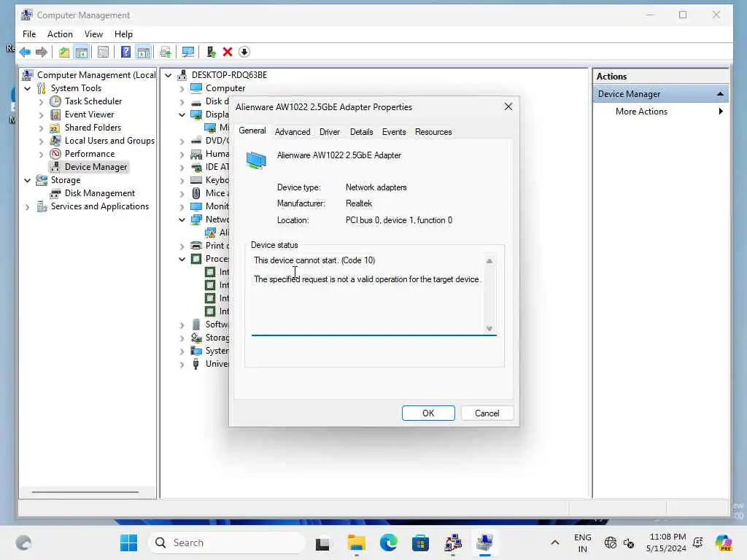Open the View menu
This screenshot has width=747, height=560.
click(93, 34)
